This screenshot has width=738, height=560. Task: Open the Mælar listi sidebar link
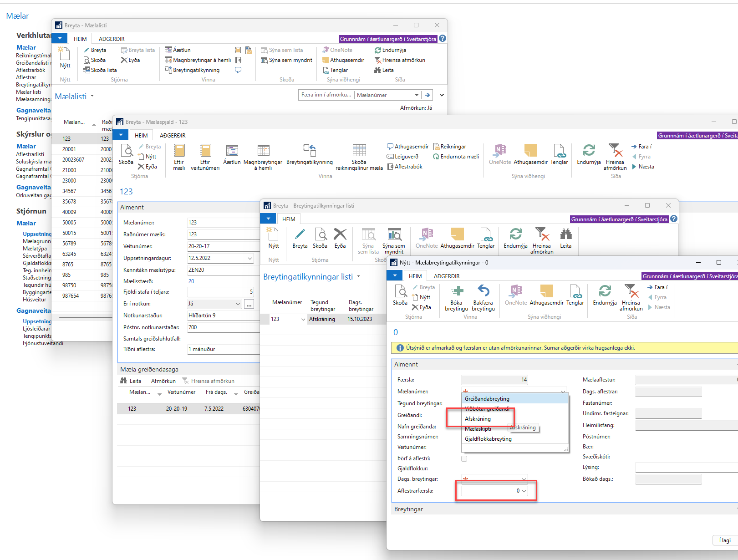click(28, 92)
